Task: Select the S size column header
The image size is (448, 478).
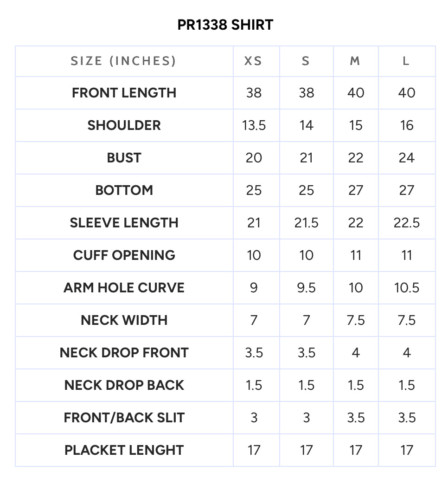Action: [x=306, y=61]
